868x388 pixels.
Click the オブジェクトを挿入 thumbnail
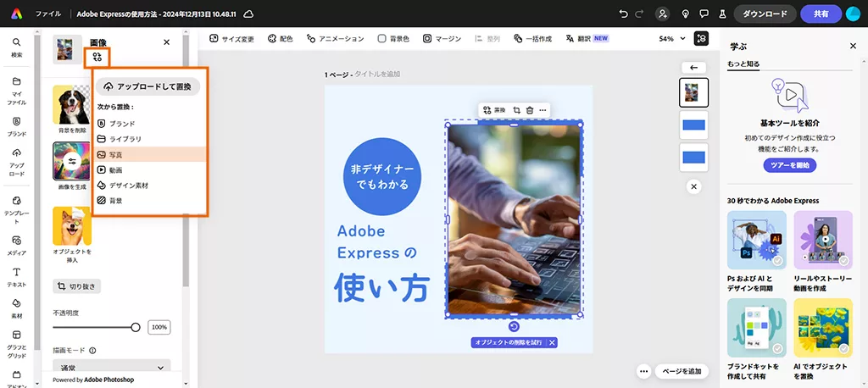pyautogui.click(x=72, y=226)
